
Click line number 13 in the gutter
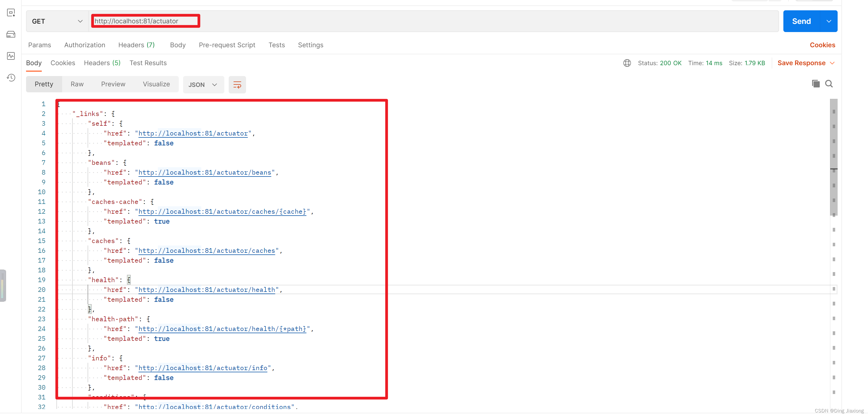[x=42, y=222]
